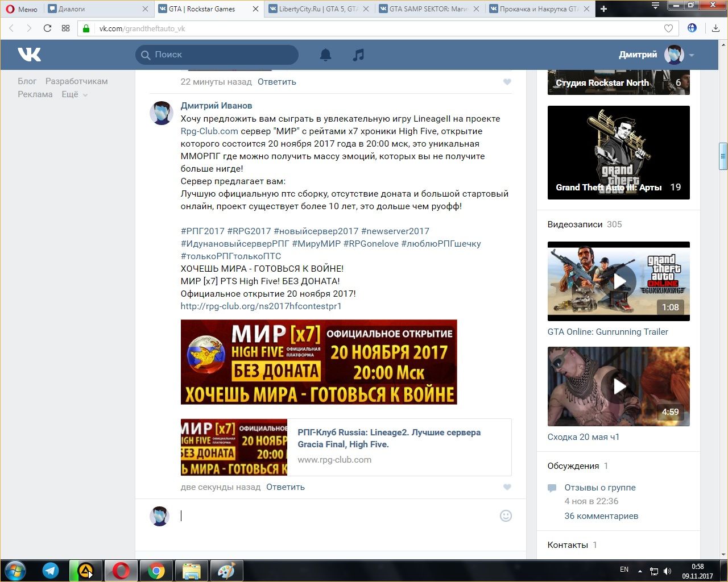The height and width of the screenshot is (582, 728).
Task: Open МИР x7 banner image
Action: (318, 362)
